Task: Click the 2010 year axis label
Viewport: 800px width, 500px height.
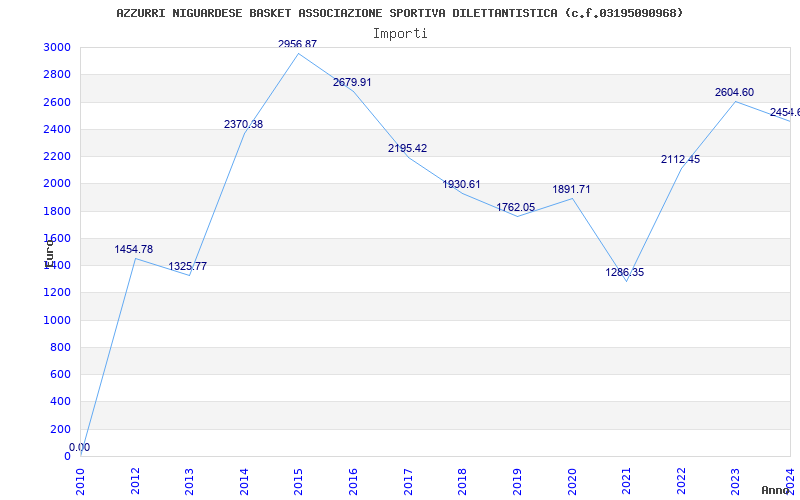Action: (80, 482)
